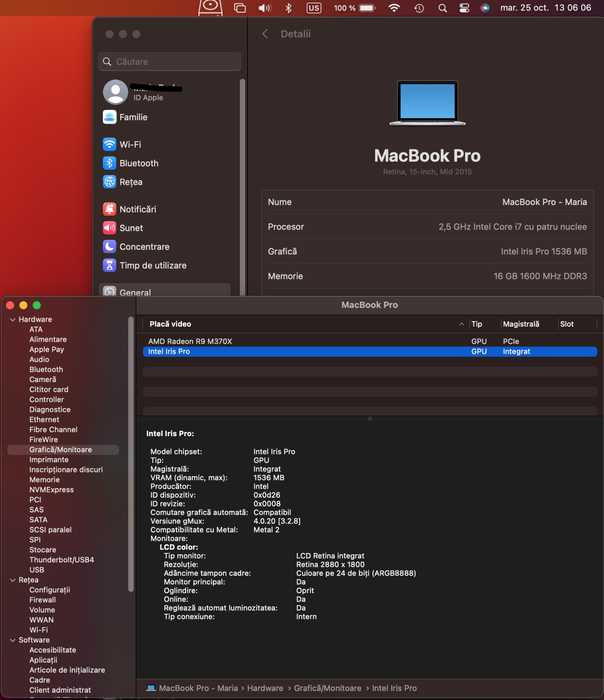604x700 pixels.
Task: Collapse the Software tree section
Action: [x=13, y=640]
